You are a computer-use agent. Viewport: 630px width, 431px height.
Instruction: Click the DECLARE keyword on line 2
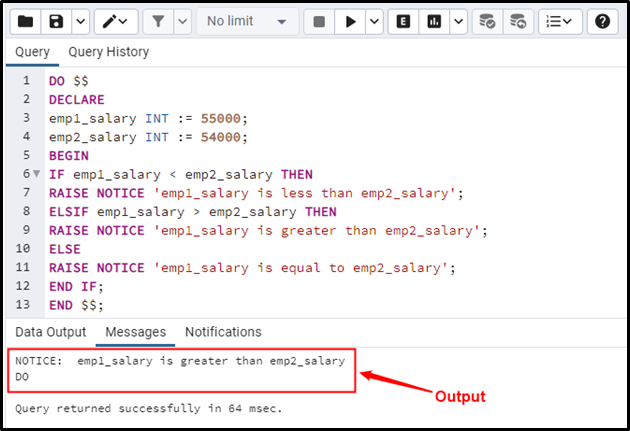coord(77,100)
